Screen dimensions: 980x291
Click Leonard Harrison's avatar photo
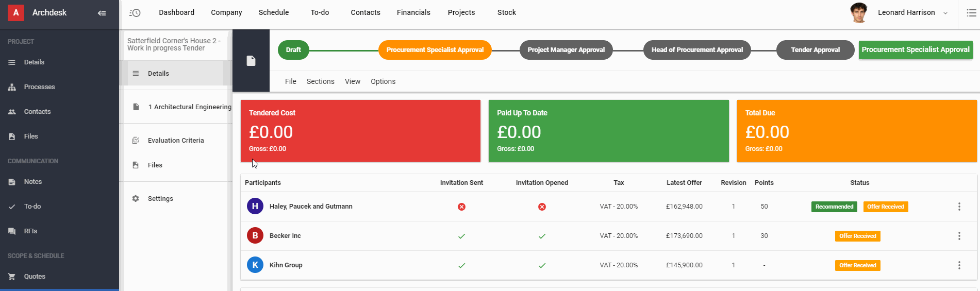tap(859, 13)
